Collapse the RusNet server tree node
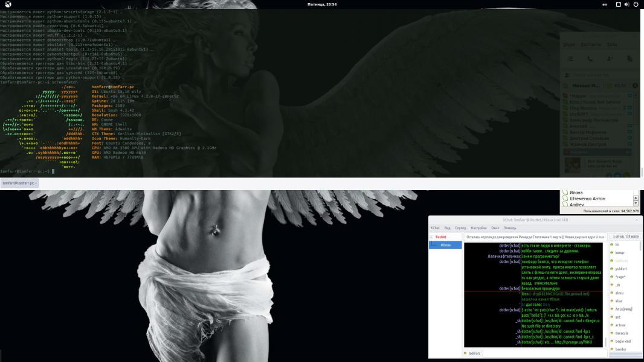644x362 pixels. click(431, 237)
